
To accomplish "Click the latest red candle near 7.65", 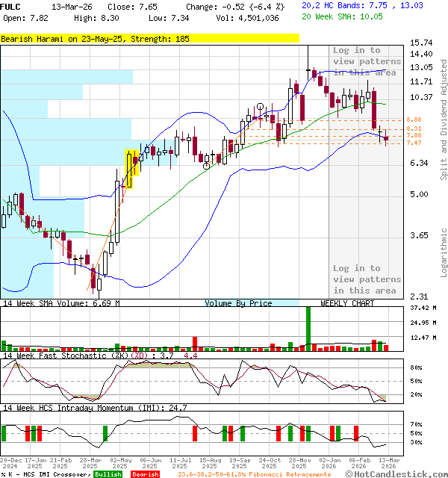I will (x=386, y=137).
